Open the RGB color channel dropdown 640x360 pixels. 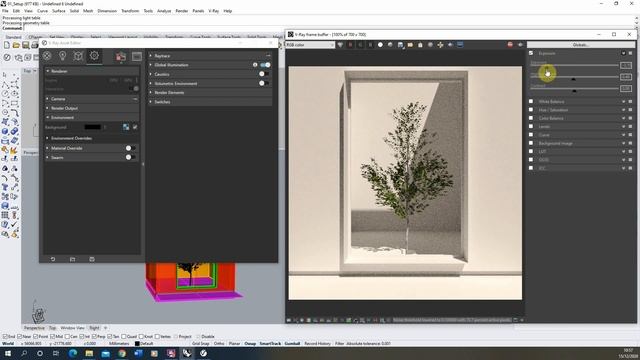(310, 45)
